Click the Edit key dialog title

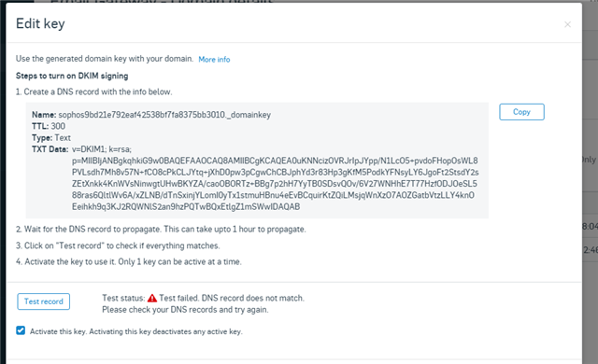coord(40,23)
